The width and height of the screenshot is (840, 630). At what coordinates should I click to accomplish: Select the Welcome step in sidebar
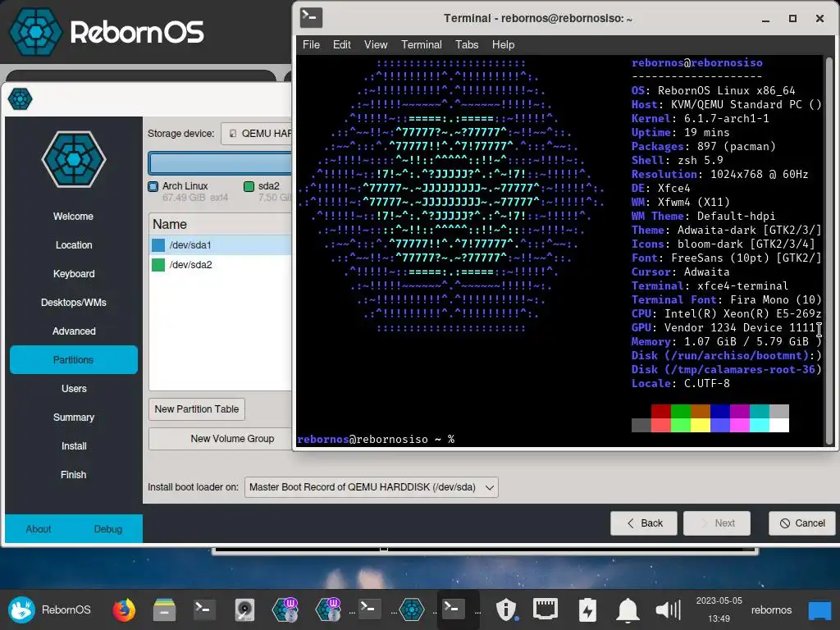click(x=73, y=217)
